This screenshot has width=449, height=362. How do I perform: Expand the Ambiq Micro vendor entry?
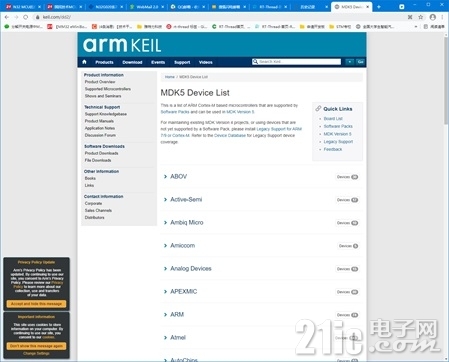186,222
